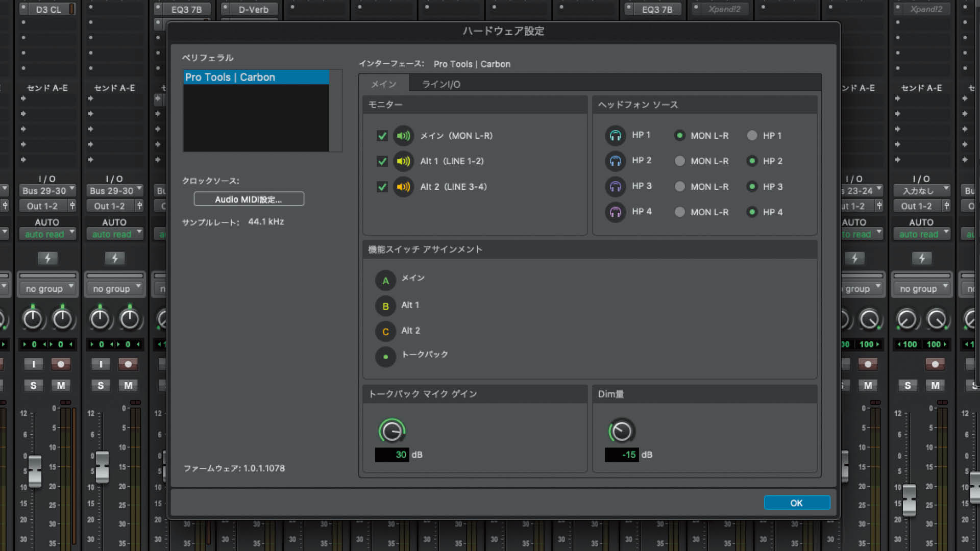Screen dimensions: 980x551
Task: Click function switch B icon for Alt 1
Action: click(385, 306)
